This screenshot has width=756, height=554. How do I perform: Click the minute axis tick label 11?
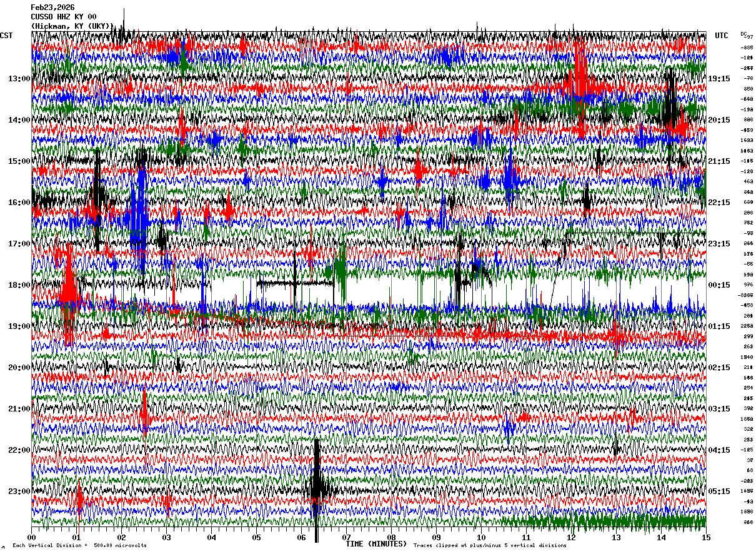click(526, 538)
